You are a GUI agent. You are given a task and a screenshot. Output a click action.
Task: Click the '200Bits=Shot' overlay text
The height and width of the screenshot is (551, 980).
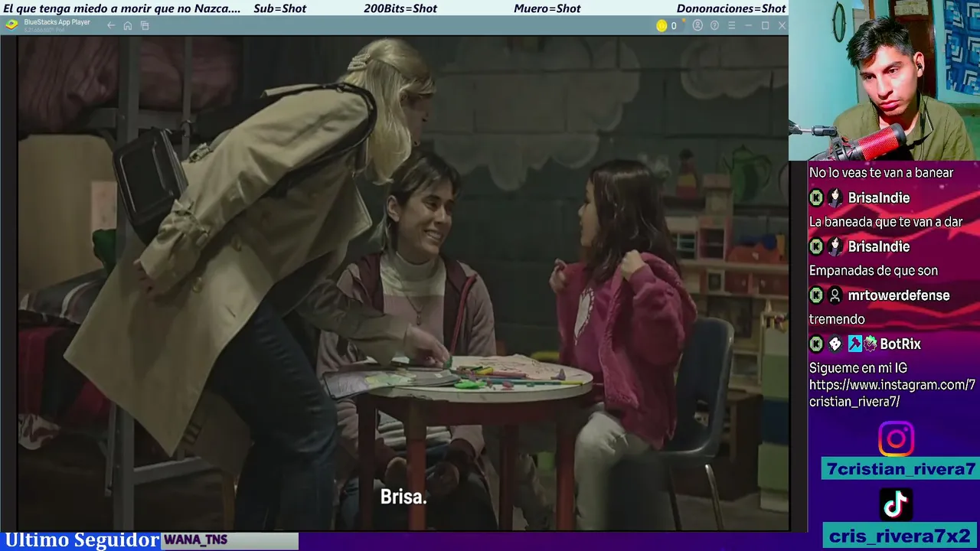[x=400, y=8]
